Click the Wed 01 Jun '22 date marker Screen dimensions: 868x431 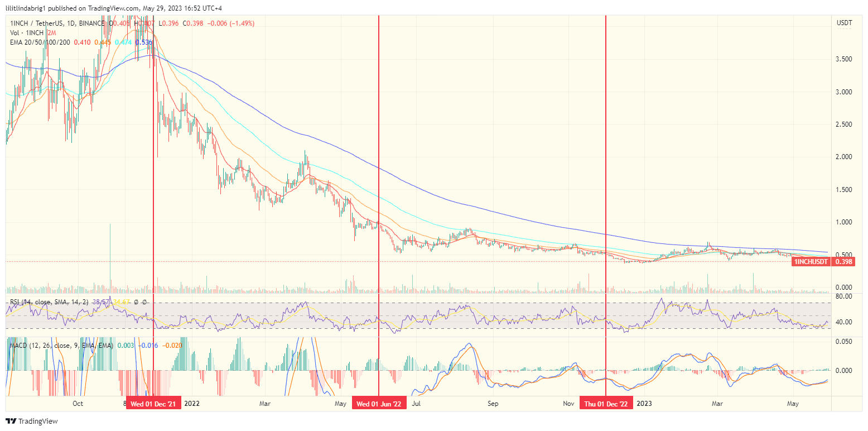tap(379, 403)
